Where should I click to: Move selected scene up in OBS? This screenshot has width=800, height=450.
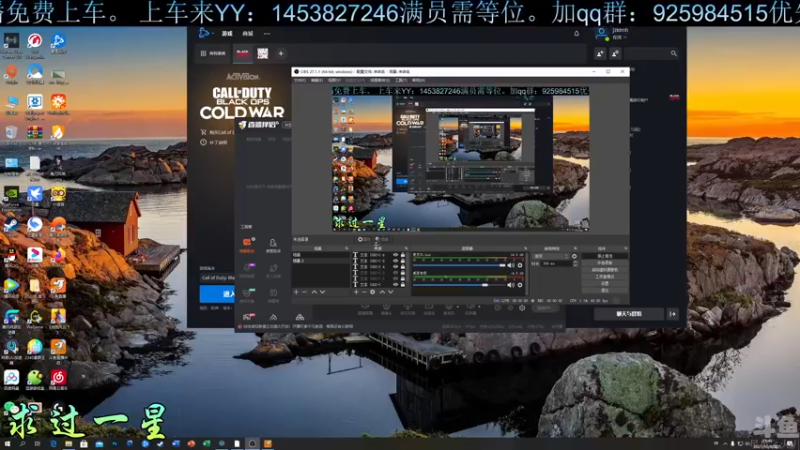tap(314, 292)
